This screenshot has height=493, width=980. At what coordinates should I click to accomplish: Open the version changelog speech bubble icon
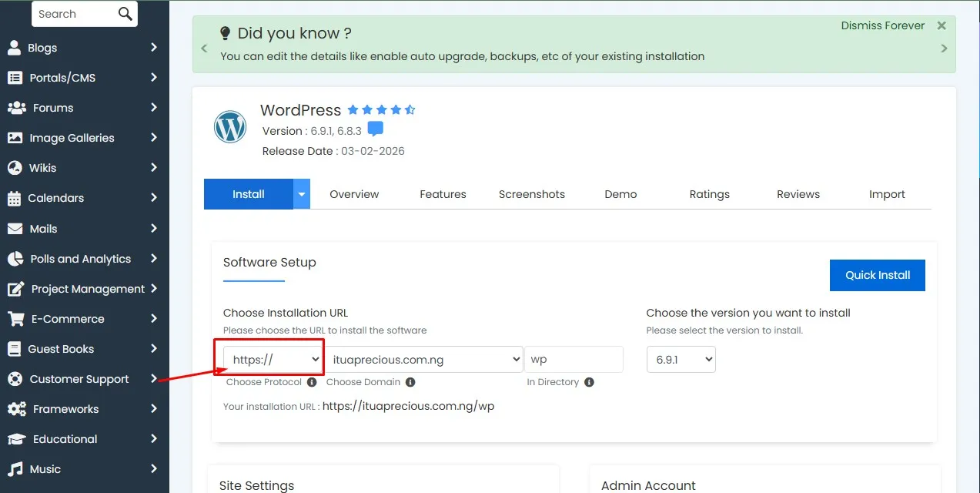[376, 129]
